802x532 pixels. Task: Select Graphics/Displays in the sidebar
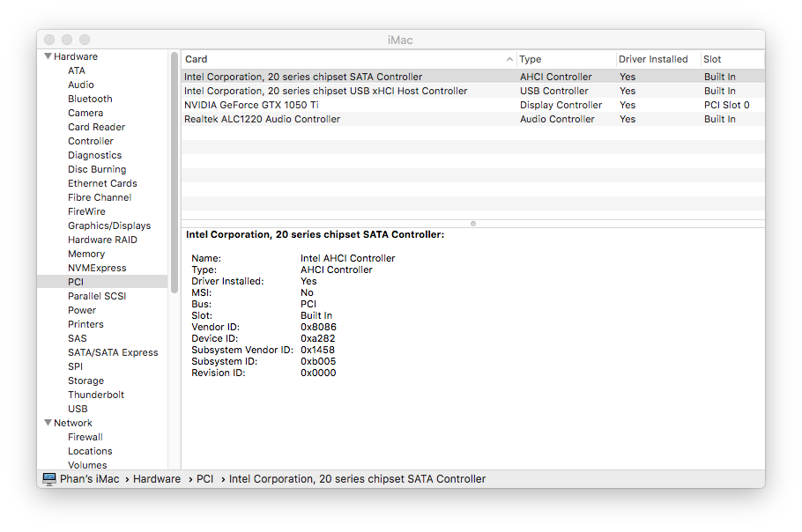109,225
